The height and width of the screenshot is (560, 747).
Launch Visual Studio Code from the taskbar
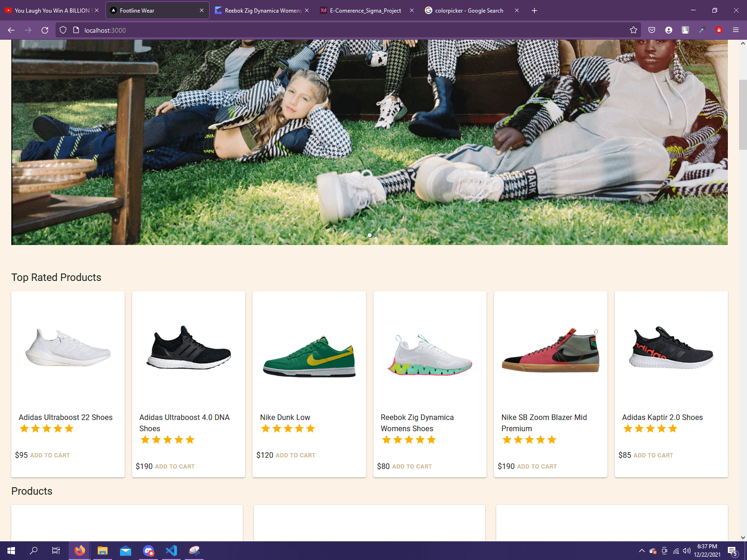[171, 551]
